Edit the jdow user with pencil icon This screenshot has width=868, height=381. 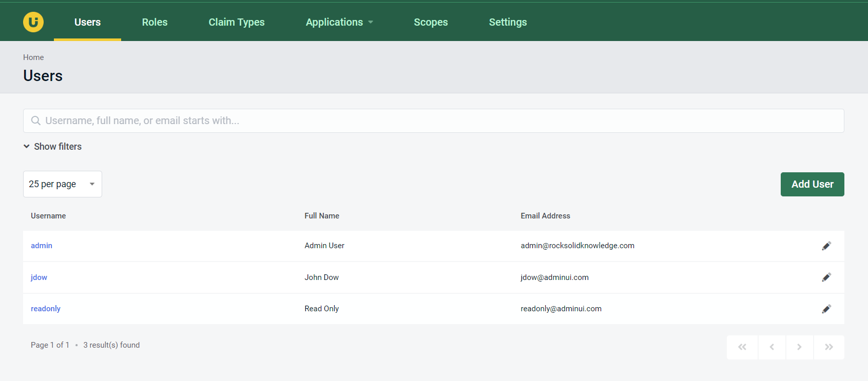(x=826, y=277)
